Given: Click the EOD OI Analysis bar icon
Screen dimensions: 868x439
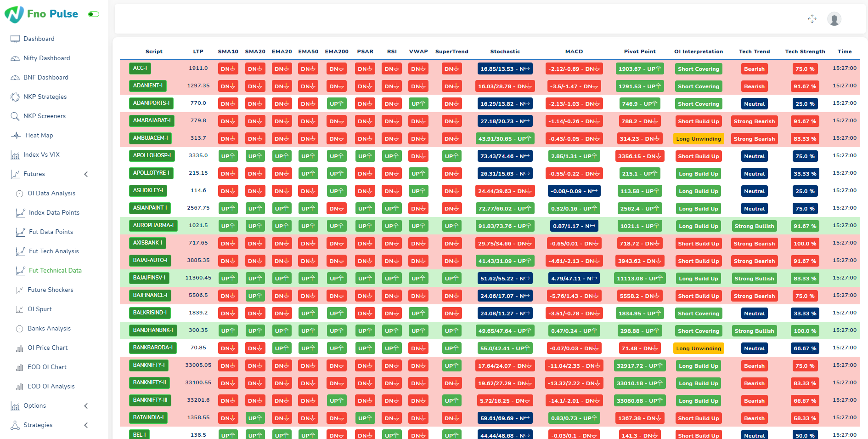Looking at the screenshot, I should (x=20, y=387).
